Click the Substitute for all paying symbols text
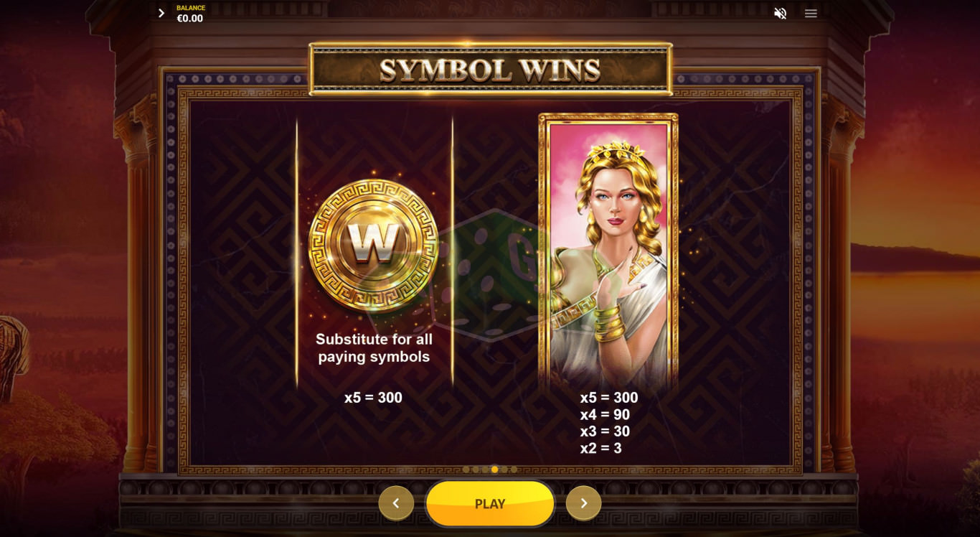Viewport: 980px width, 537px height. [374, 348]
